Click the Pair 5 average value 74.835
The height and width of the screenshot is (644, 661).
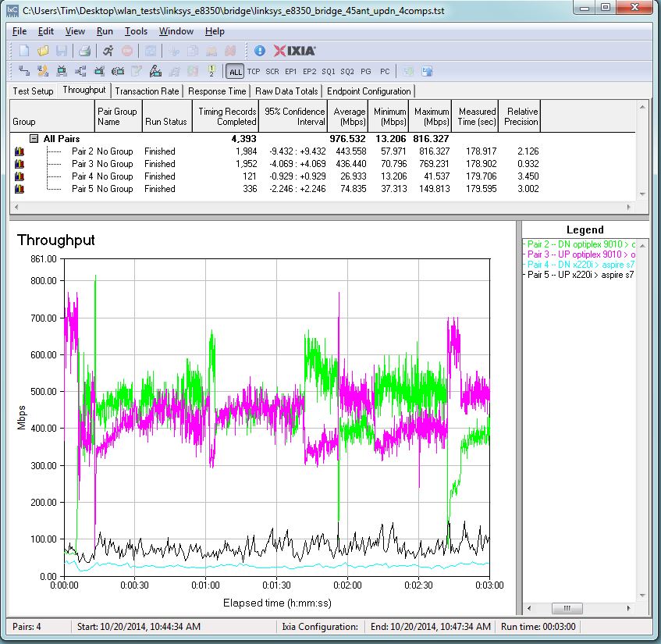coord(354,189)
